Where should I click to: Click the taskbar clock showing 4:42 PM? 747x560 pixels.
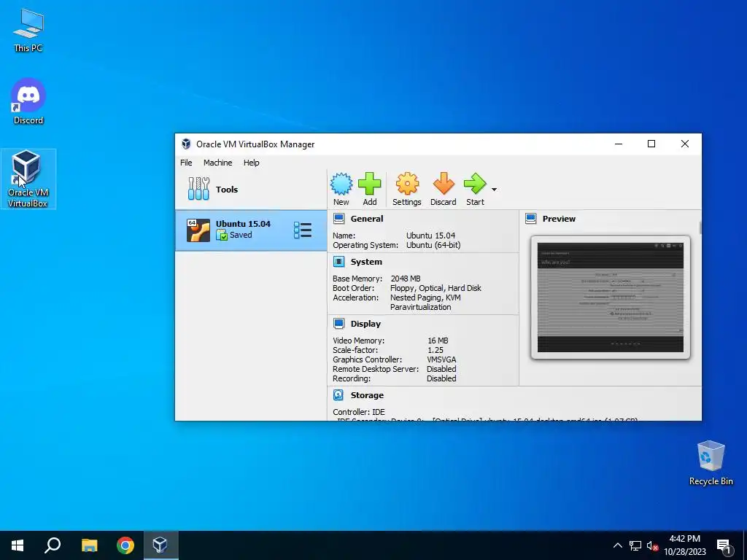click(x=684, y=545)
